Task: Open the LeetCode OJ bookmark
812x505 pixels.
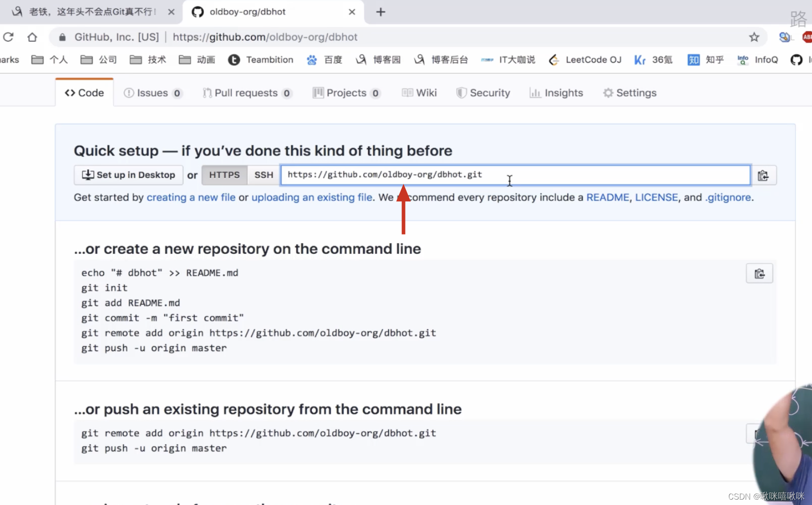Action: [585, 60]
